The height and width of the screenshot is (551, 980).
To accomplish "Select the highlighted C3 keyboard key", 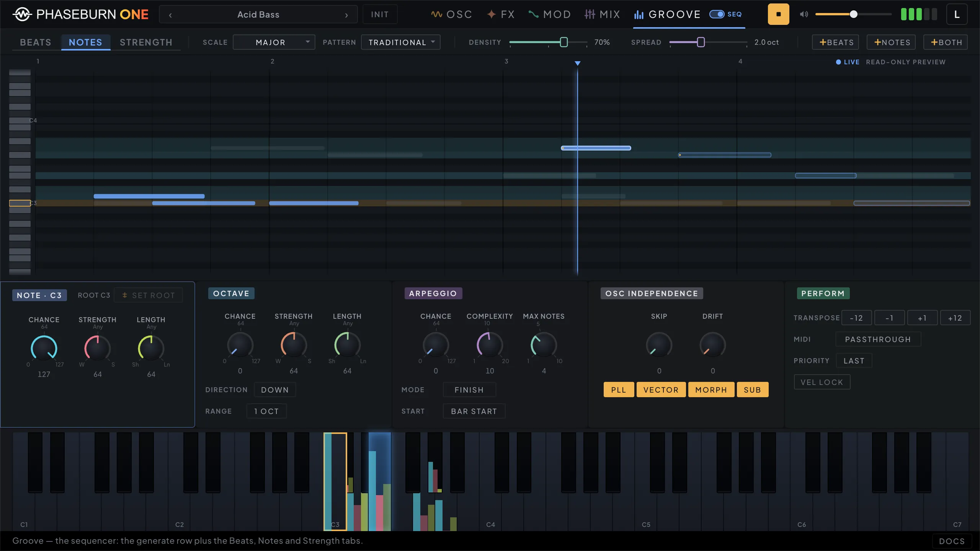I will point(335,482).
